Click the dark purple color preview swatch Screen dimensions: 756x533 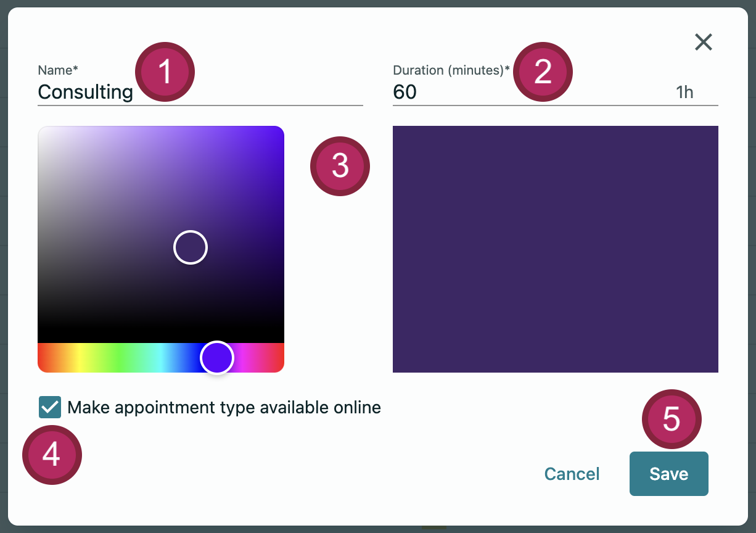point(555,249)
